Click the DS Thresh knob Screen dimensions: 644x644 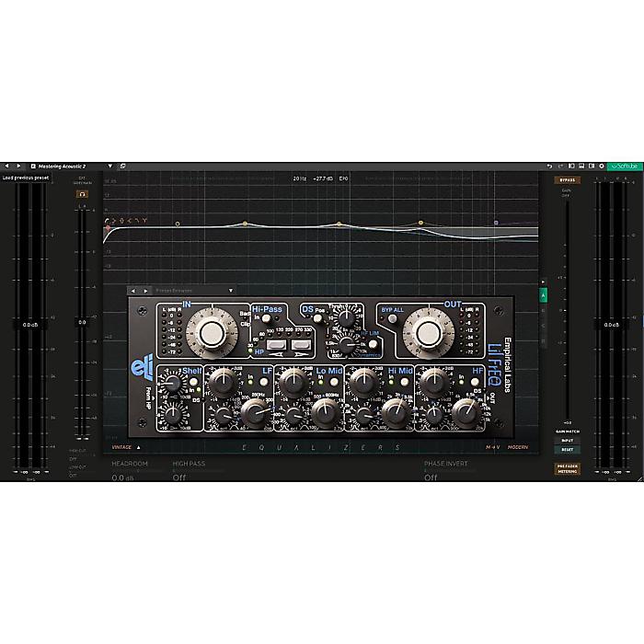pyautogui.click(x=346, y=317)
